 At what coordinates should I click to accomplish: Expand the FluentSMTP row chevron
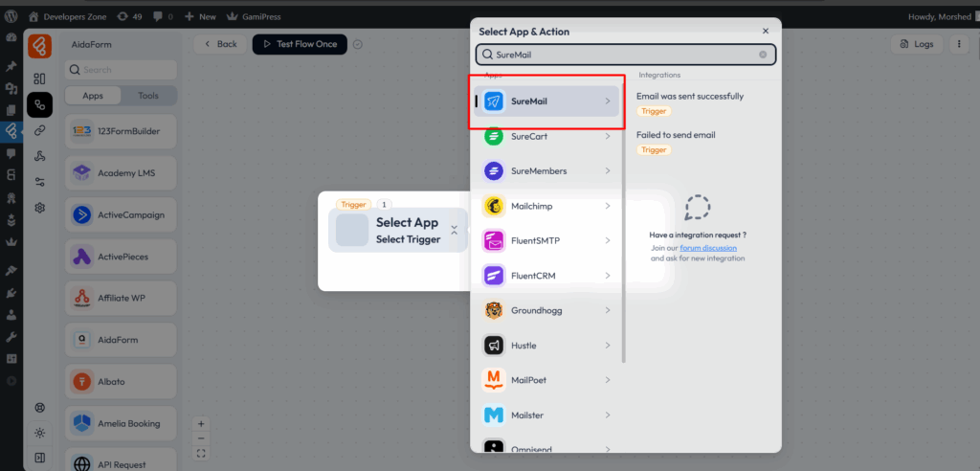608,241
